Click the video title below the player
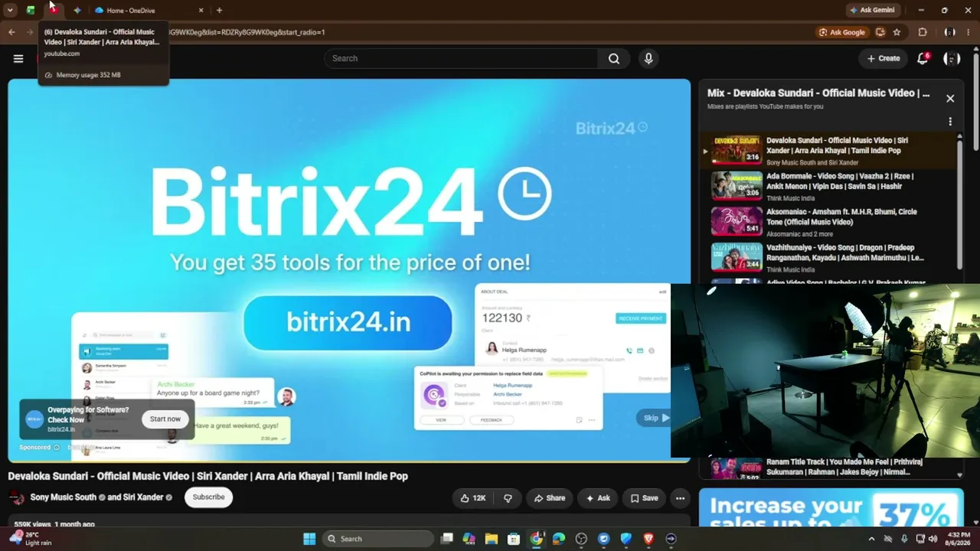 (x=207, y=476)
